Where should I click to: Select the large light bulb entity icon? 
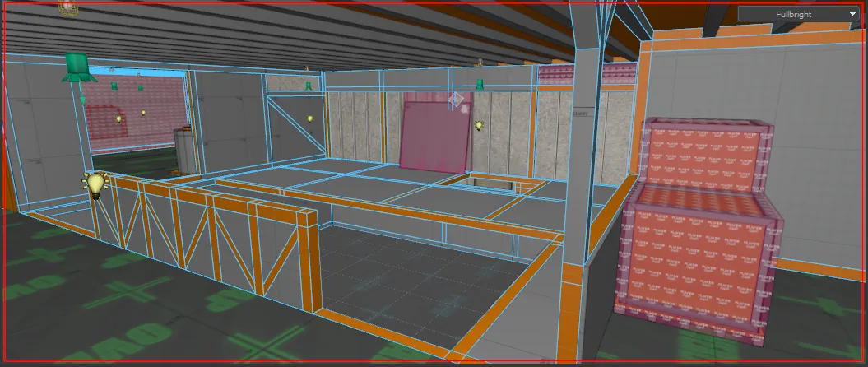95,185
